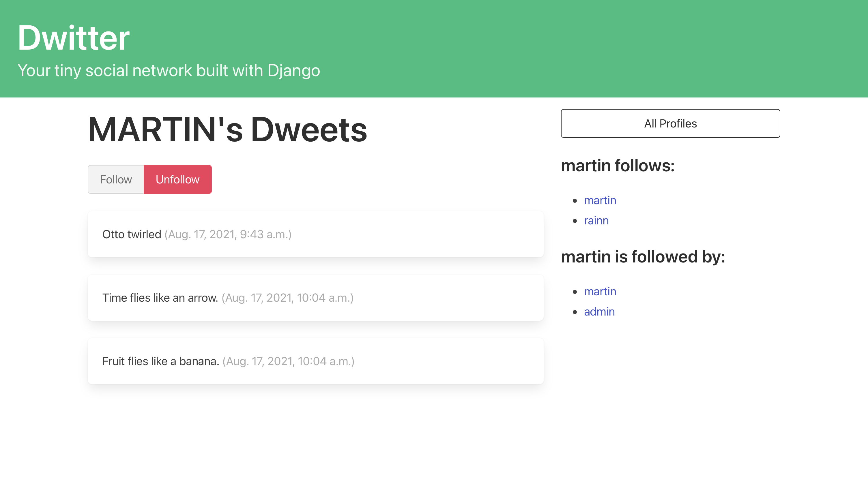Select the 'Otto twirled' dweet card
The image size is (868, 488).
coord(315,234)
